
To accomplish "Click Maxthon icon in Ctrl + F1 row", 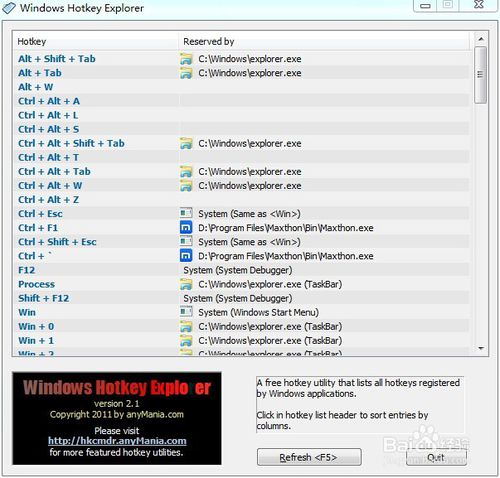I will [x=186, y=228].
